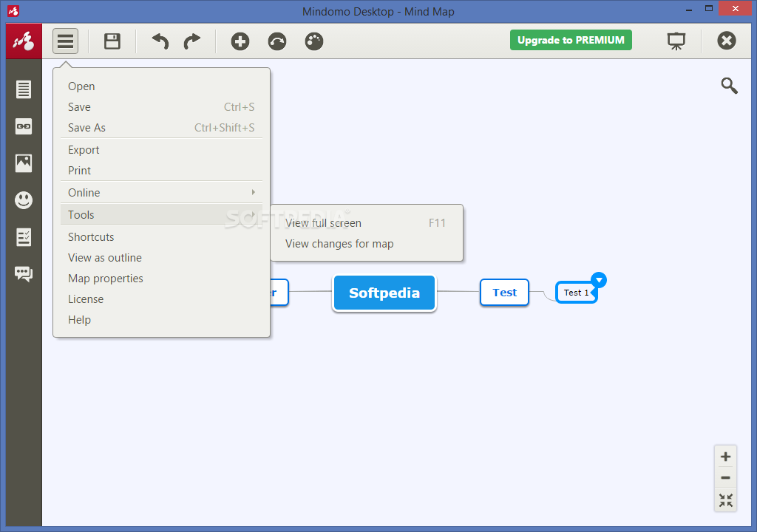Open Shortcuts from the menu

161,237
